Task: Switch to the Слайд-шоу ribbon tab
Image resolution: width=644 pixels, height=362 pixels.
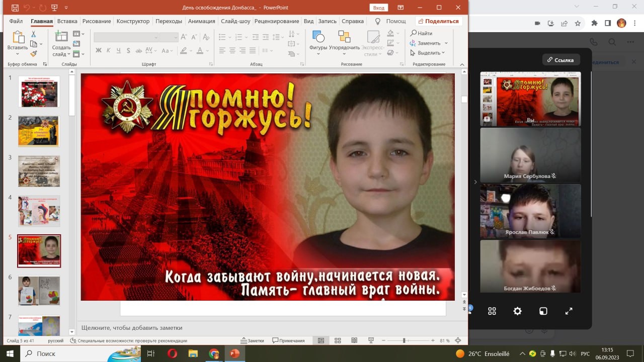Action: click(235, 21)
